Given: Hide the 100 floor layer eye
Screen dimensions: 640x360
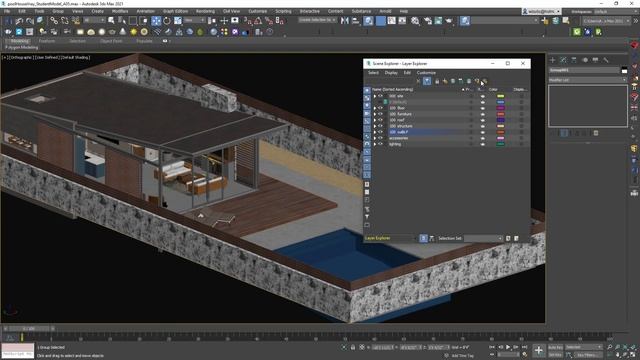Looking at the screenshot, I should coord(381,108).
